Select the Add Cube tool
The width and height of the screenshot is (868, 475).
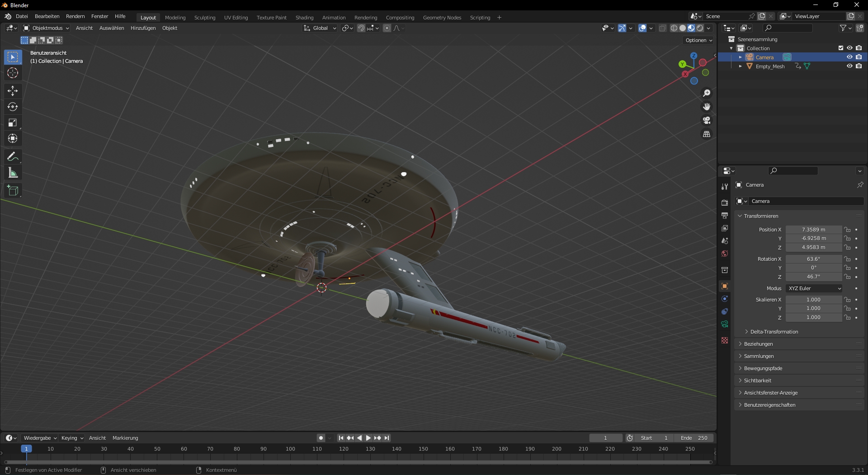click(x=13, y=191)
